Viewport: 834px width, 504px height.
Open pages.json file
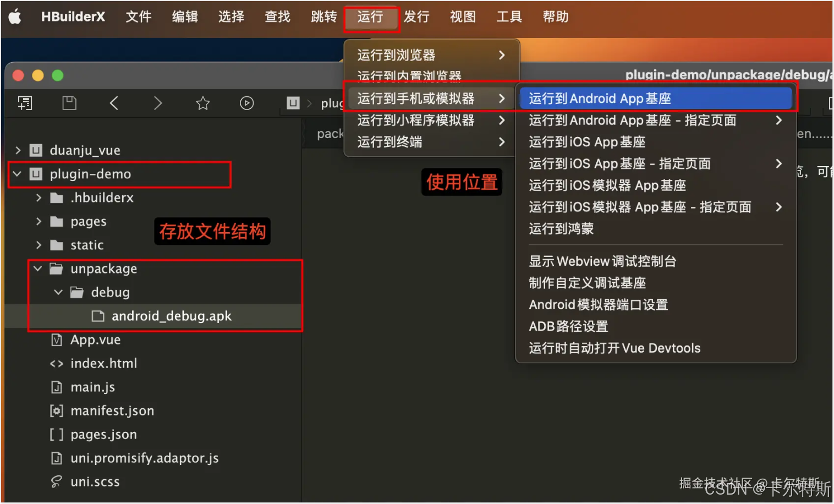coord(153,434)
